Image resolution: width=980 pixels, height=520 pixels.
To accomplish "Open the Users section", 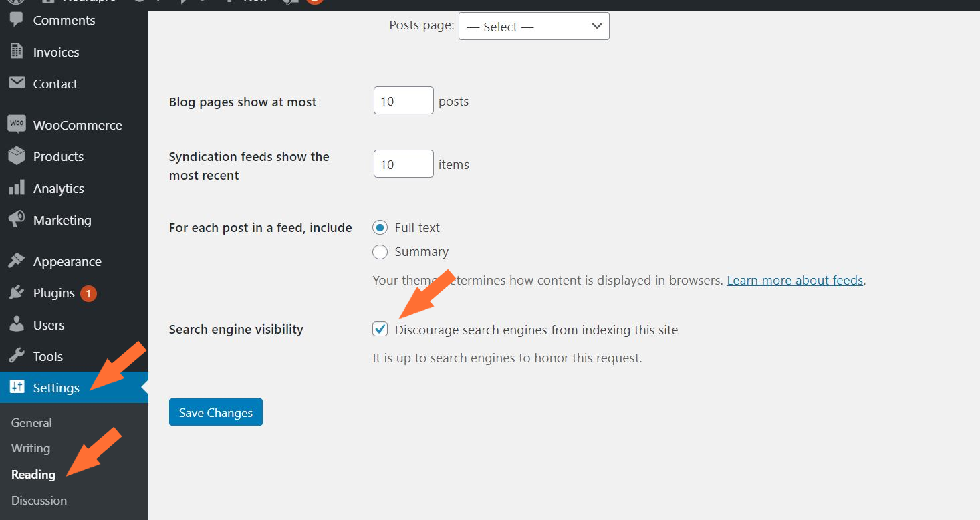I will point(47,324).
